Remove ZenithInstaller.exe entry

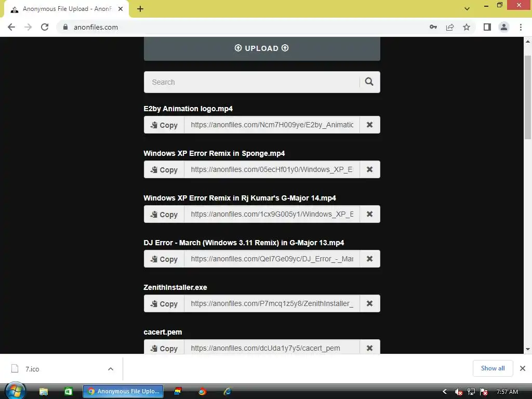pyautogui.click(x=369, y=303)
